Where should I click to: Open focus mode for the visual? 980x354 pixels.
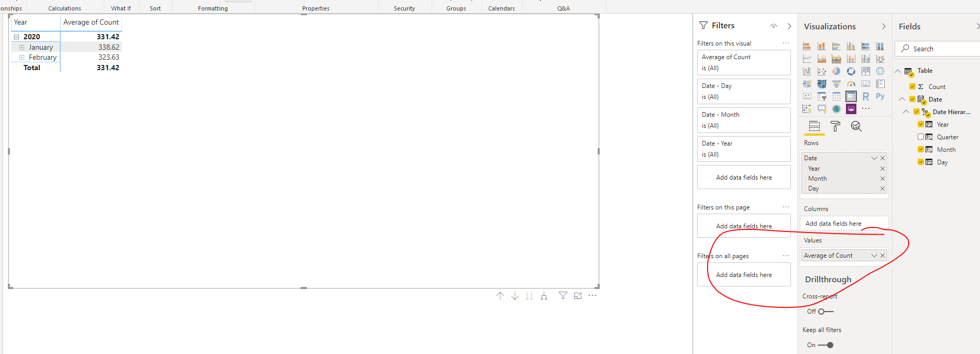coord(578,296)
